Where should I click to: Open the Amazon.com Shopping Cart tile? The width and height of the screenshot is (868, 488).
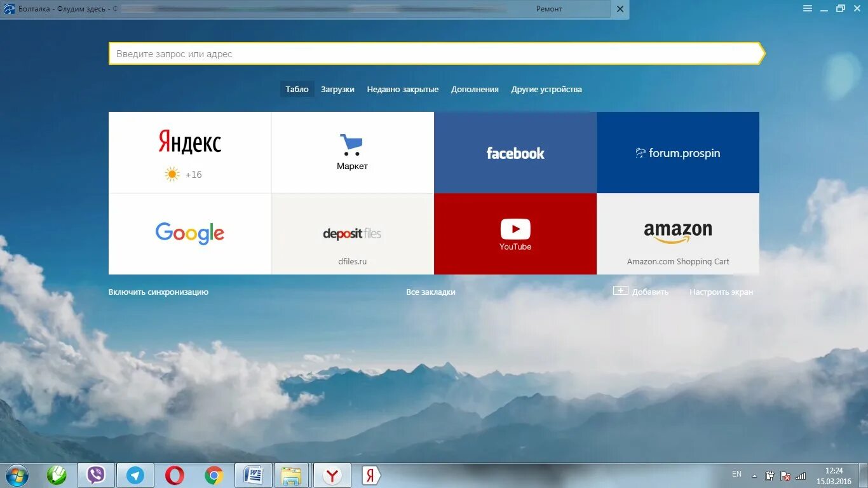click(x=678, y=234)
